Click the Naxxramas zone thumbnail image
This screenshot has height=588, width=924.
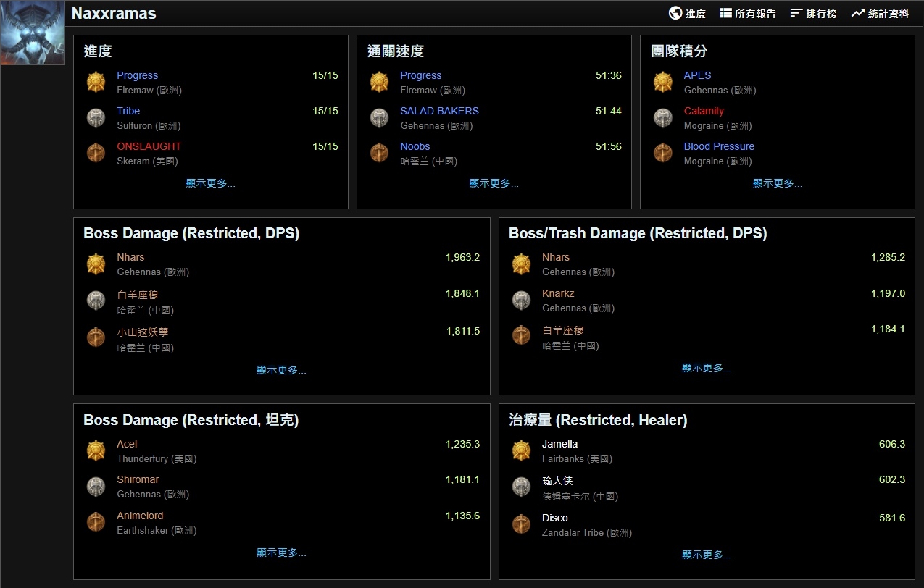point(32,33)
